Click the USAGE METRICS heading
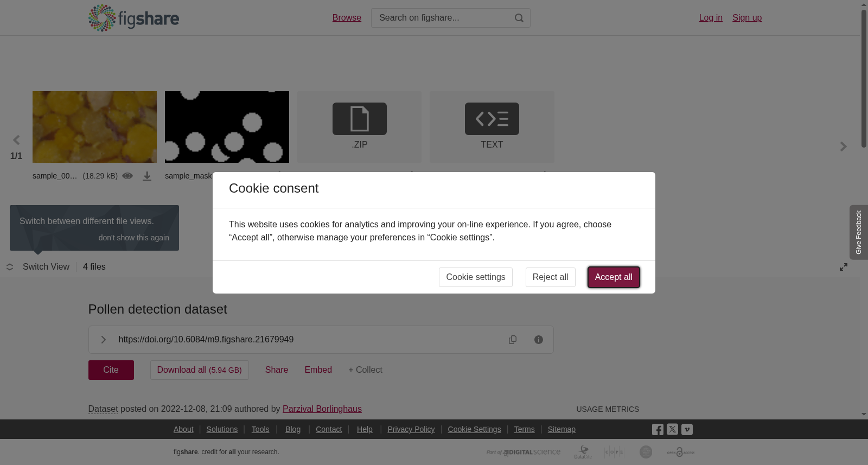The image size is (868, 465). pyautogui.click(x=608, y=409)
